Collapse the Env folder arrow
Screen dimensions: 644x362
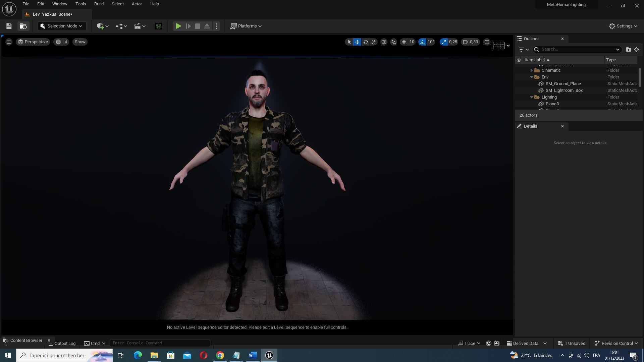point(532,77)
